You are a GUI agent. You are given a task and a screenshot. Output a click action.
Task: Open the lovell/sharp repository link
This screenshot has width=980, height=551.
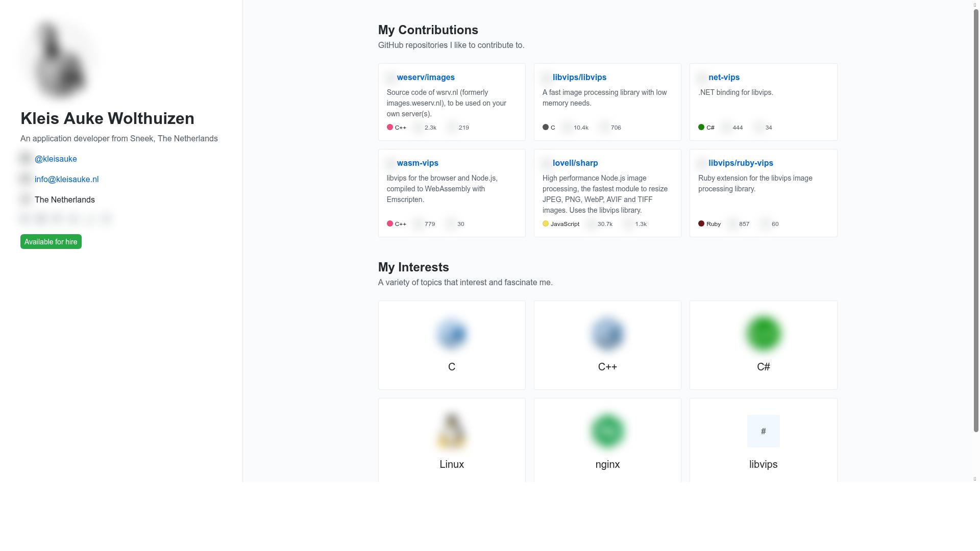[575, 163]
